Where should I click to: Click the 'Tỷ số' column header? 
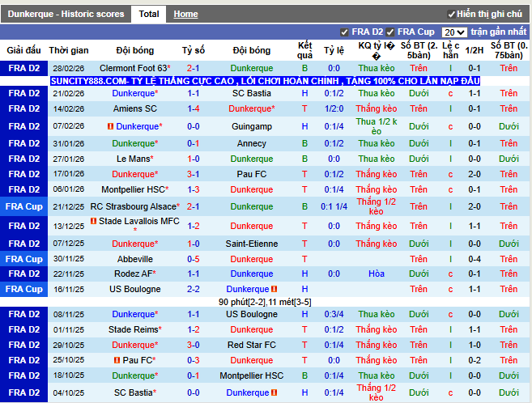[194, 50]
